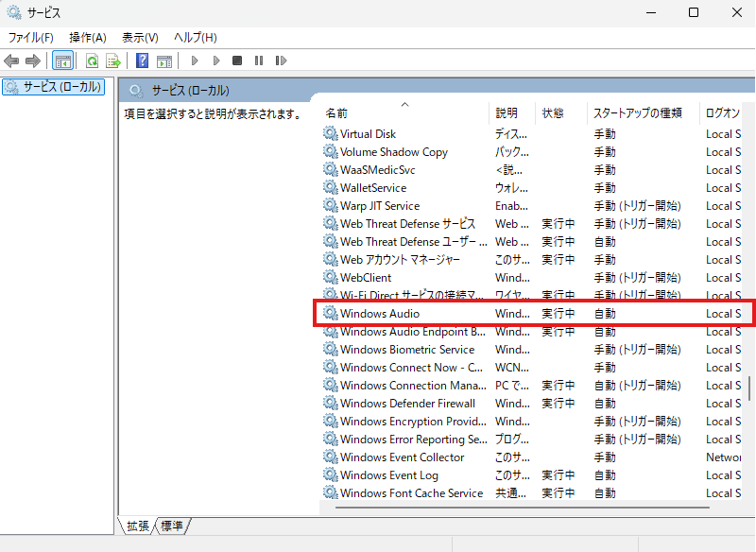
Task: Refresh the services list via toolbar icon
Action: tap(92, 61)
